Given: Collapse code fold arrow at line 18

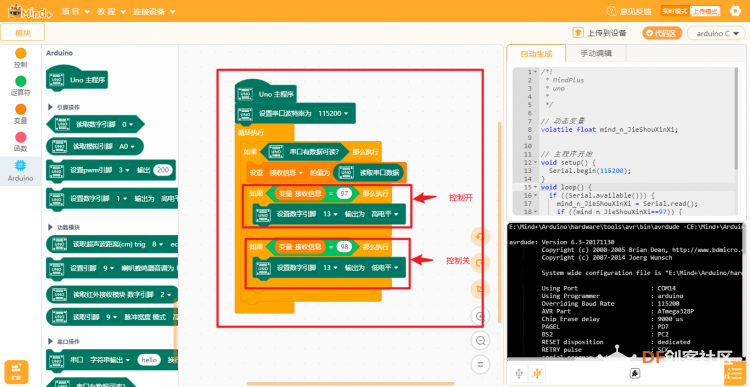Looking at the screenshot, I should pos(536,211).
